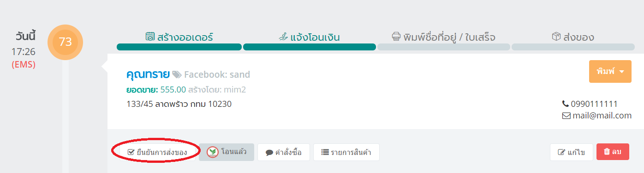This screenshot has width=644, height=173.
Task: Click the orange order number 73 circle
Action: (x=65, y=42)
